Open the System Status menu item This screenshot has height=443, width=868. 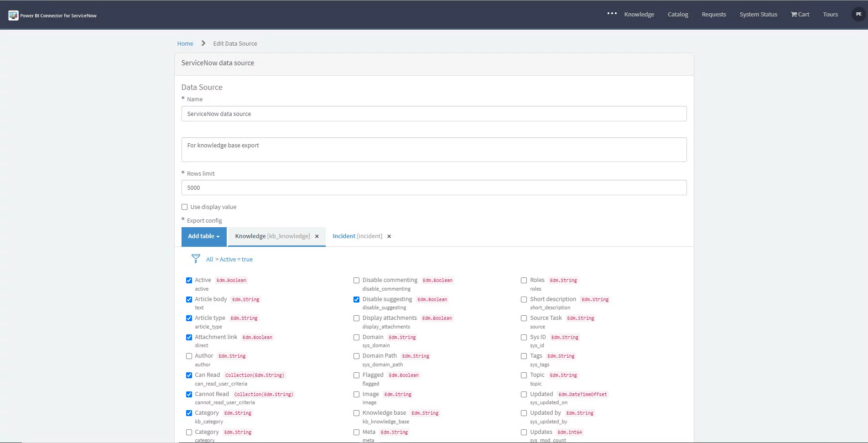[x=758, y=15]
